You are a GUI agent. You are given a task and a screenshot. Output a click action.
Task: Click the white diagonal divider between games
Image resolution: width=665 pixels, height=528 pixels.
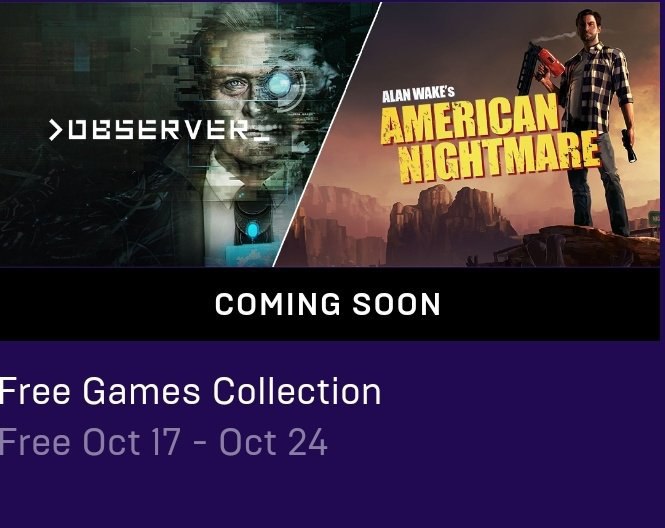327,135
